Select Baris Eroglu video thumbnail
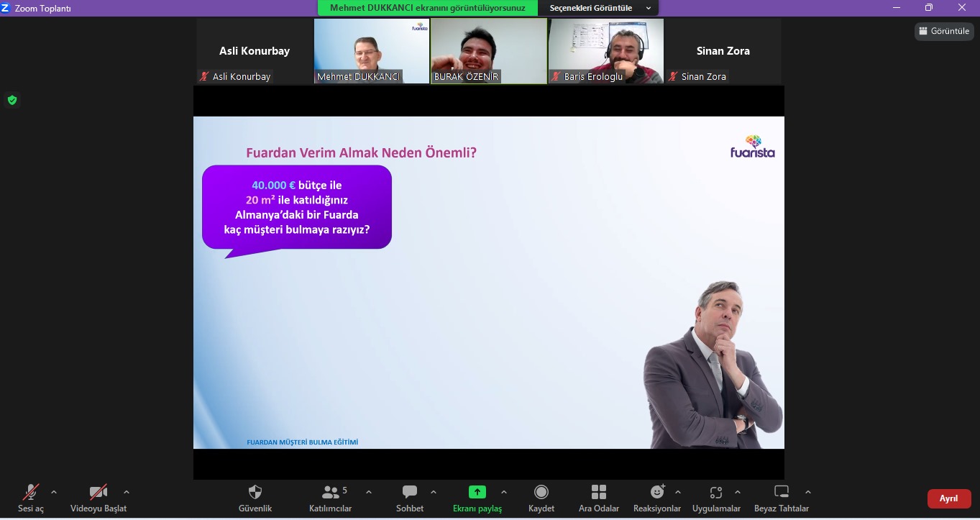Image resolution: width=980 pixels, height=520 pixels. [606, 51]
